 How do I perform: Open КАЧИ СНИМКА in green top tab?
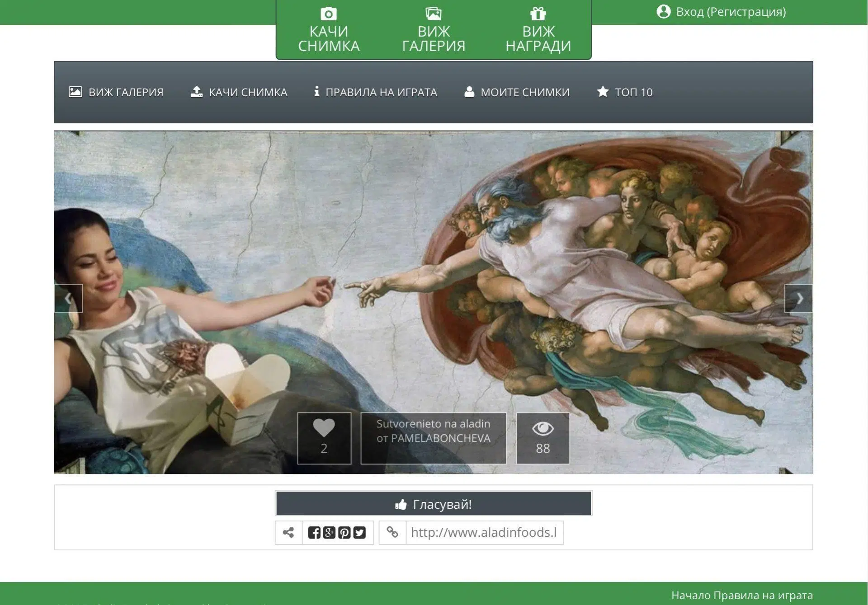click(x=329, y=30)
